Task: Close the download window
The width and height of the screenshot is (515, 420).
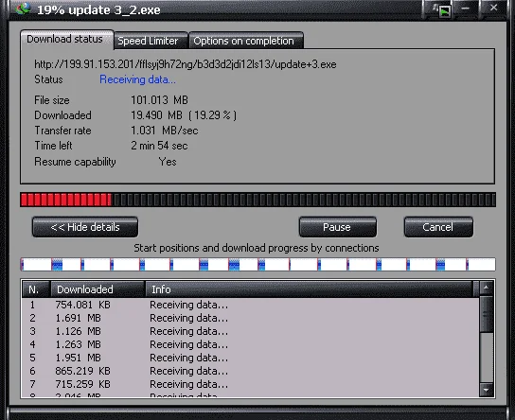Action: [493, 8]
